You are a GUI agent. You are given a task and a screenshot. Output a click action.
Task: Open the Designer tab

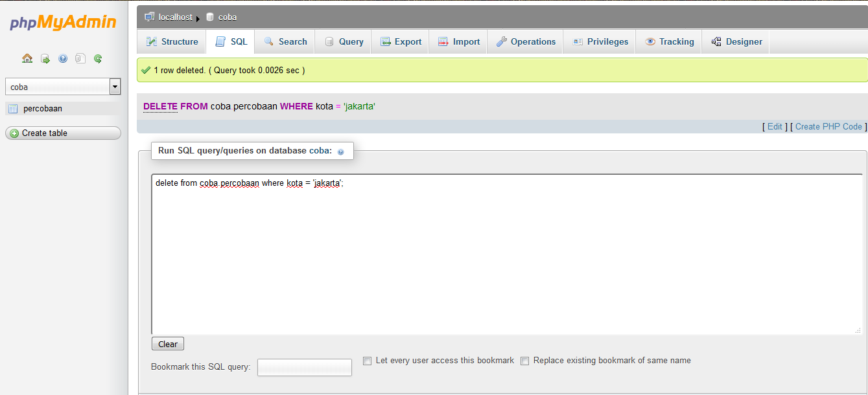coord(736,41)
